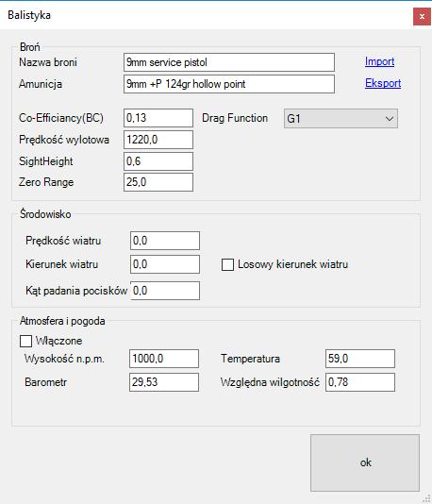Click the Względna wilgotność field
The height and width of the screenshot is (504, 432).
360,382
